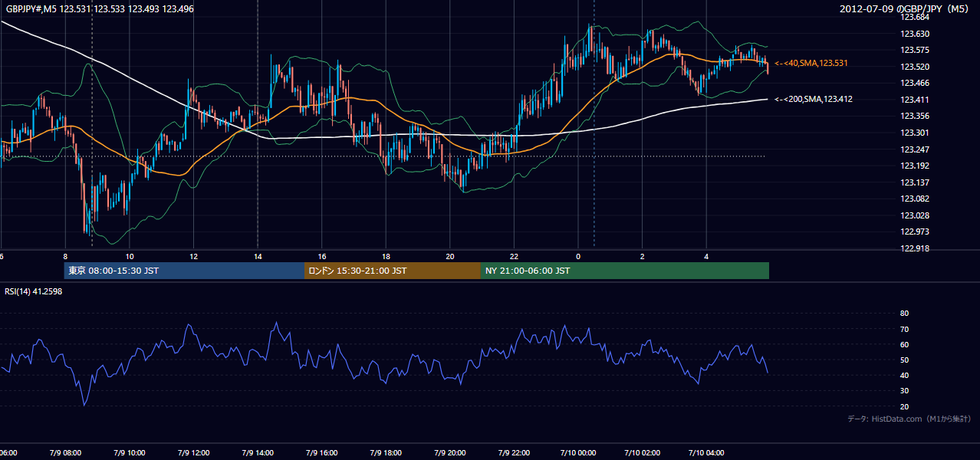Click the GBPJPY#,M5 symbol header text
This screenshot has height=460, width=980.
pyautogui.click(x=100, y=8)
